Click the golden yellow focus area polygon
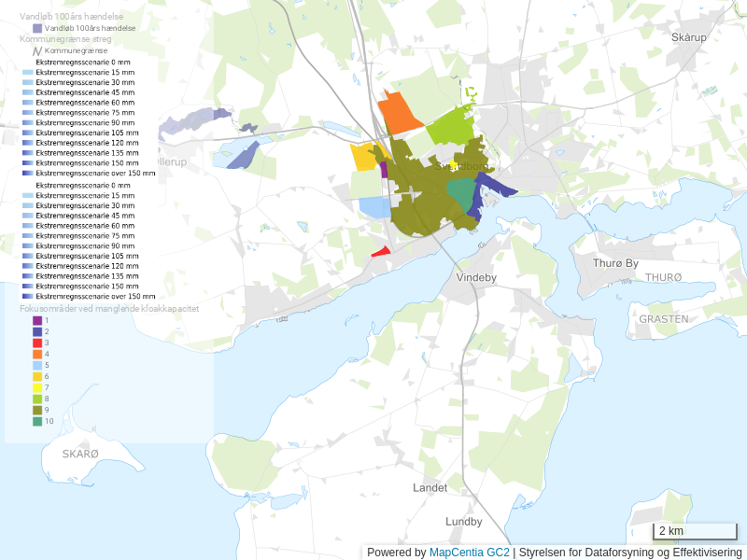The width and height of the screenshot is (747, 560). click(362, 157)
